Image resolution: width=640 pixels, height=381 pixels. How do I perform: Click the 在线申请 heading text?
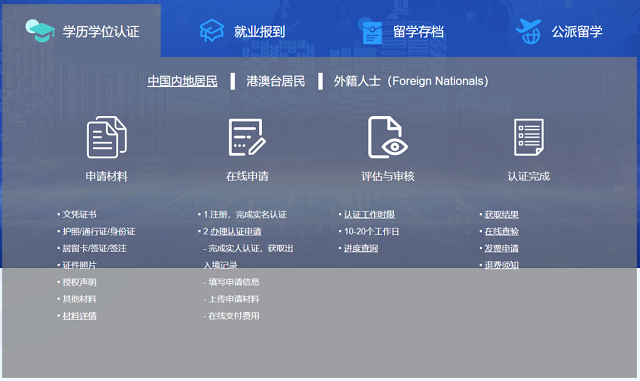click(x=247, y=176)
